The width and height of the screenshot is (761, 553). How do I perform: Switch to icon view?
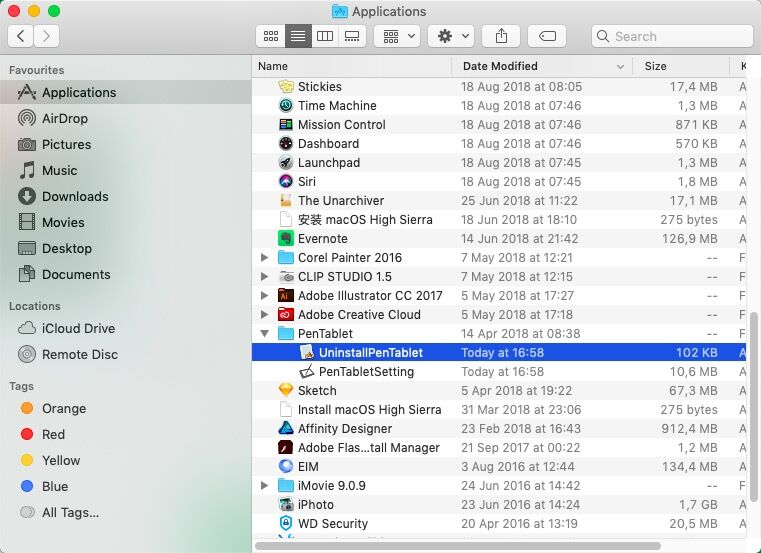[271, 36]
